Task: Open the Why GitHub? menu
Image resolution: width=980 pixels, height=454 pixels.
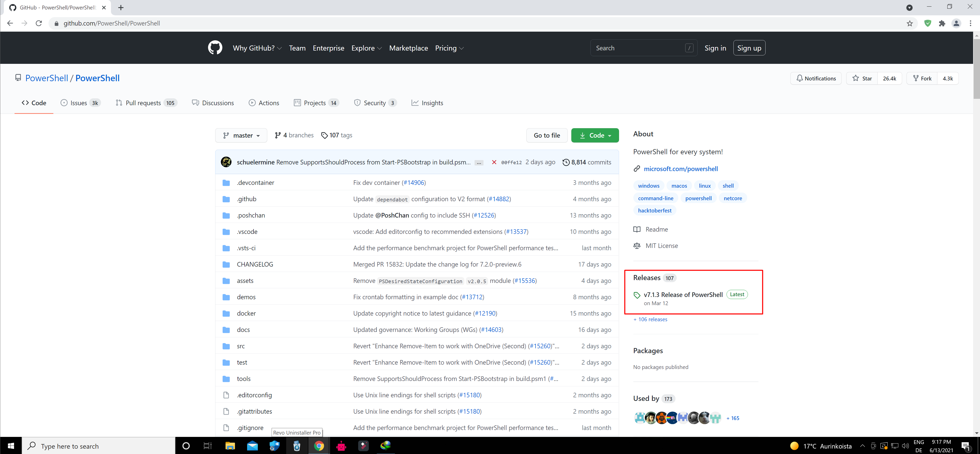Action: tap(257, 48)
